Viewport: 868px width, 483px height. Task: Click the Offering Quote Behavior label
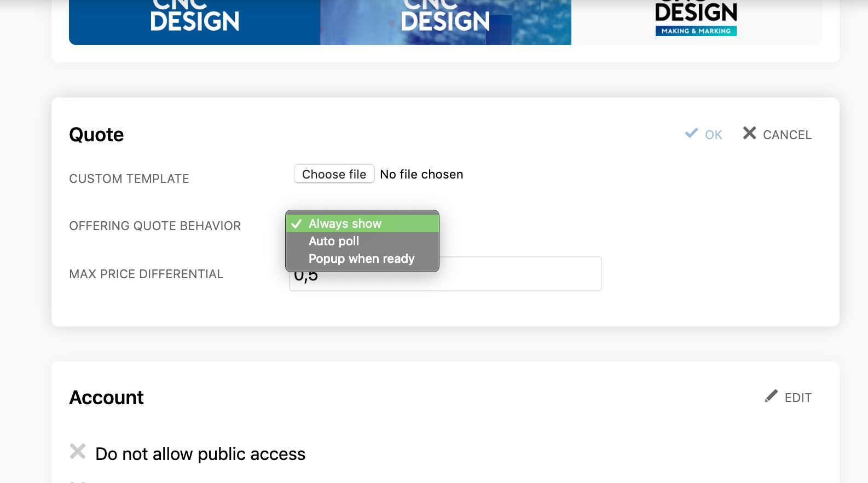[x=155, y=226]
